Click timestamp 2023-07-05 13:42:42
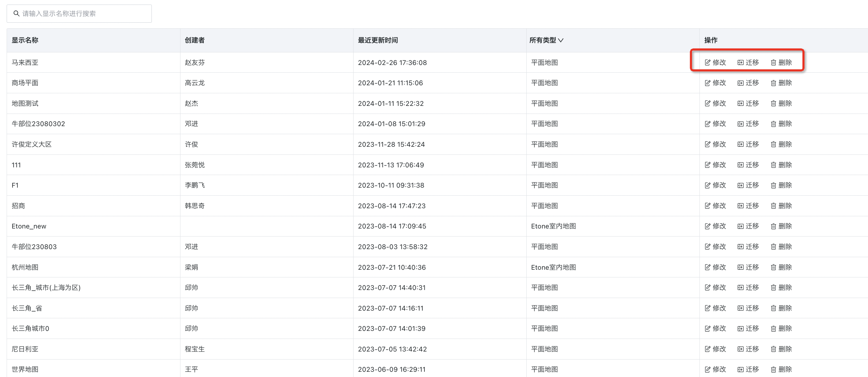868x377 pixels. click(392, 349)
